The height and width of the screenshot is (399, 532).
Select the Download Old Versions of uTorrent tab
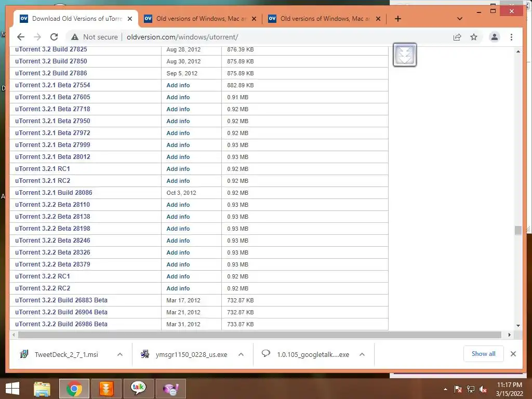coord(76,19)
